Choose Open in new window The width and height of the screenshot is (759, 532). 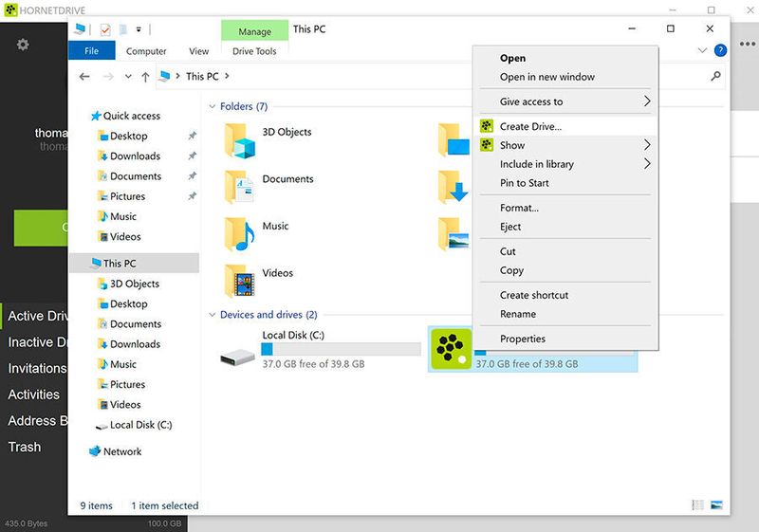pos(565,77)
